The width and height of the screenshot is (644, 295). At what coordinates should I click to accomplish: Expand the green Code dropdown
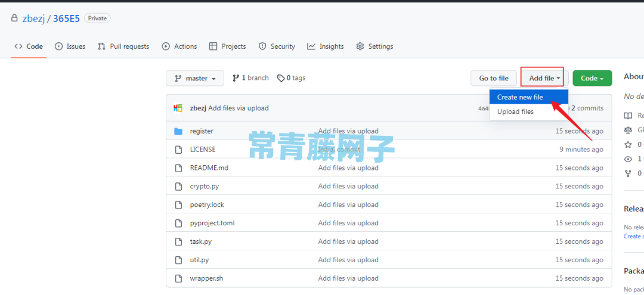tap(592, 78)
